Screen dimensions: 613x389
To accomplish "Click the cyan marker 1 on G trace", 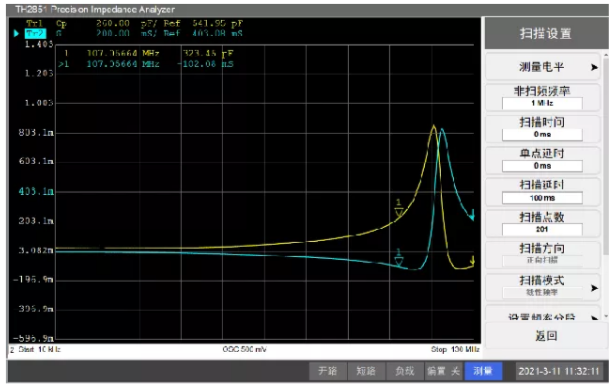I will (399, 258).
